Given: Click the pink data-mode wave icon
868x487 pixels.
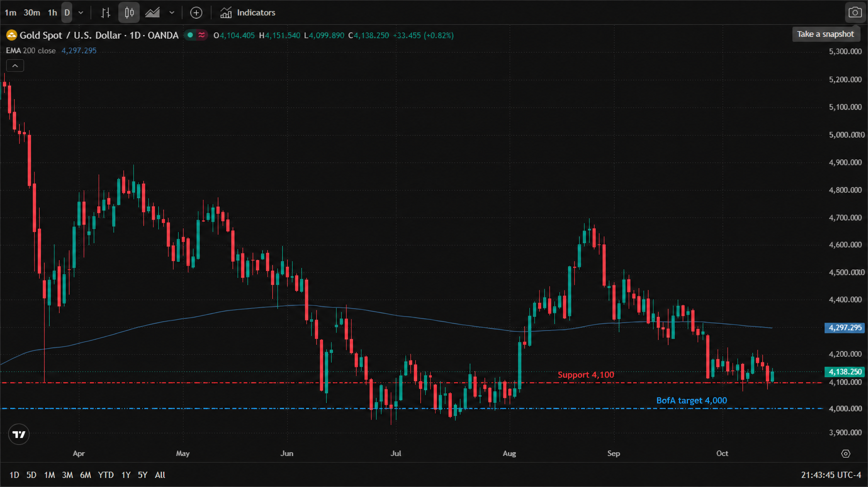Looking at the screenshot, I should (x=201, y=35).
